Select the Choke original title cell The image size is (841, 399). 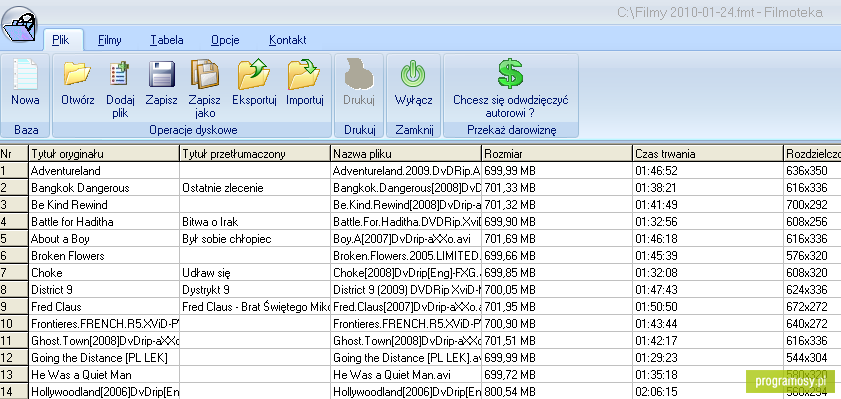click(x=104, y=273)
